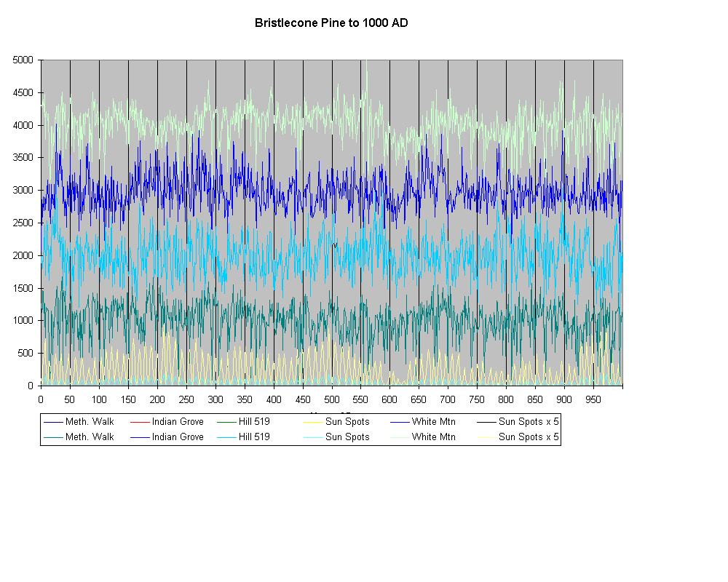Screen dimensions: 728x582
Task: Click the teal Meth. Walk legend line
Action: [x=53, y=437]
